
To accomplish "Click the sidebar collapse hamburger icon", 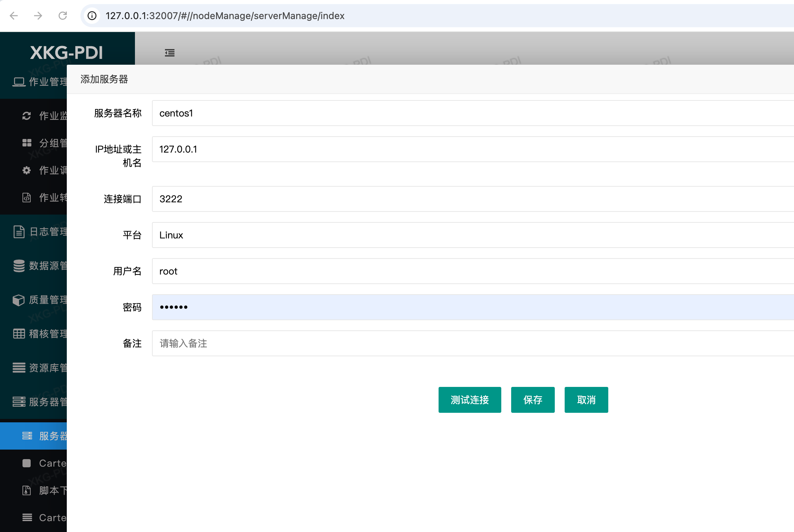I will [170, 53].
